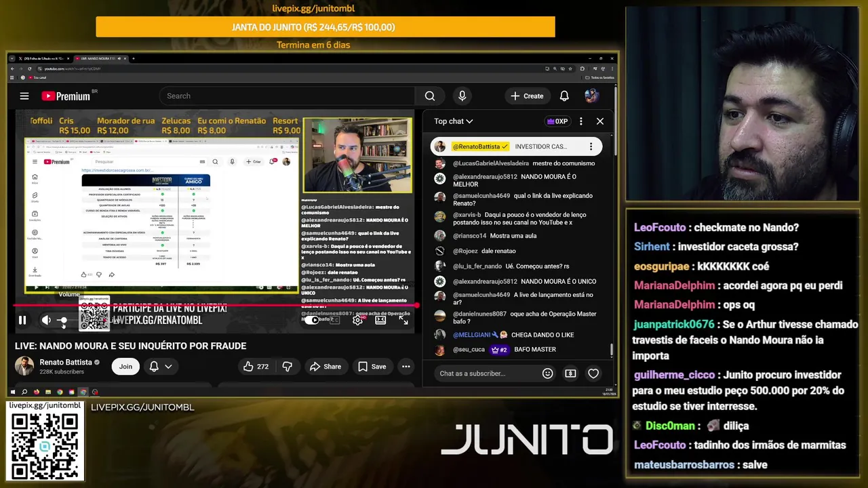
Task: Click @xarvis-b chat message
Action: click(x=515, y=218)
